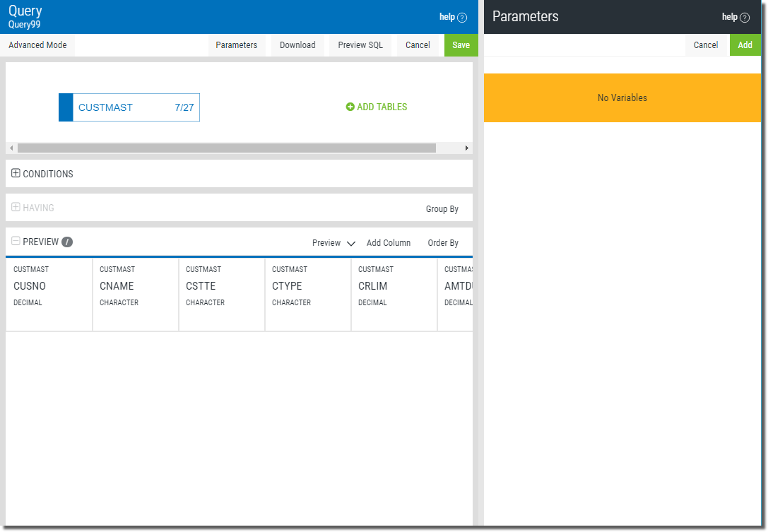Click the scroll left arrow in tables area
This screenshot has height=532, width=768.
click(x=11, y=148)
